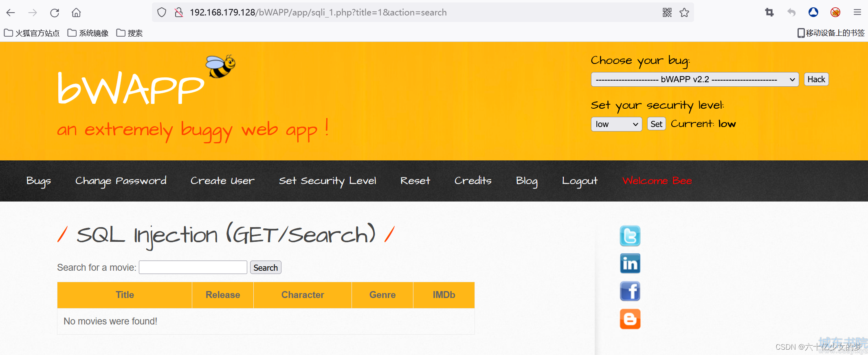The image size is (868, 355).
Task: Click the undo arrow toolbar icon
Action: coord(791,13)
